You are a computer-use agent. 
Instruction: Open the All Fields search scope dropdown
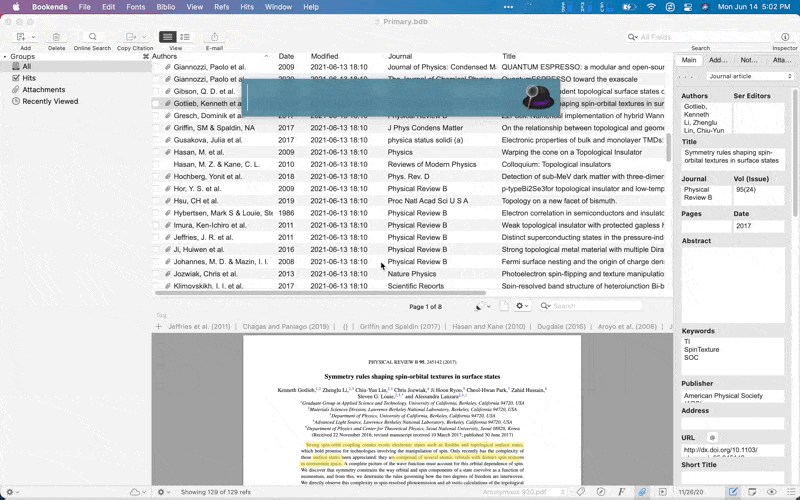point(633,37)
